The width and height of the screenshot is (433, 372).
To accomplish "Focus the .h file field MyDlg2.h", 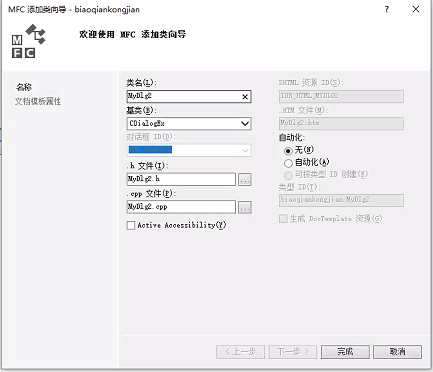I will (181, 179).
